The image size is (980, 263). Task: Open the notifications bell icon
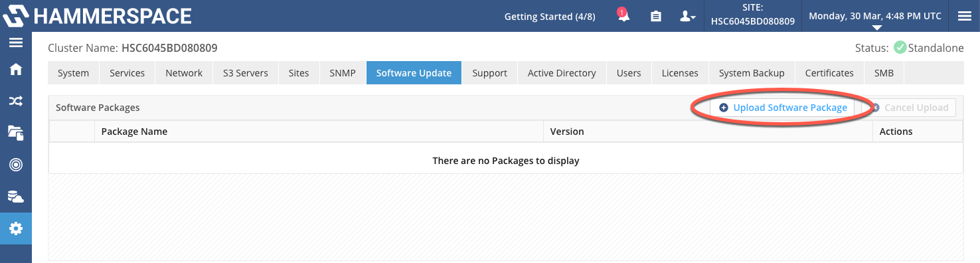(x=623, y=16)
